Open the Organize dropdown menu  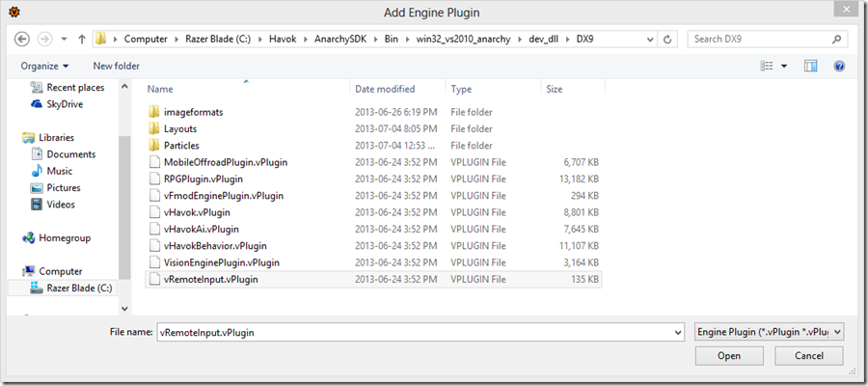[x=44, y=66]
